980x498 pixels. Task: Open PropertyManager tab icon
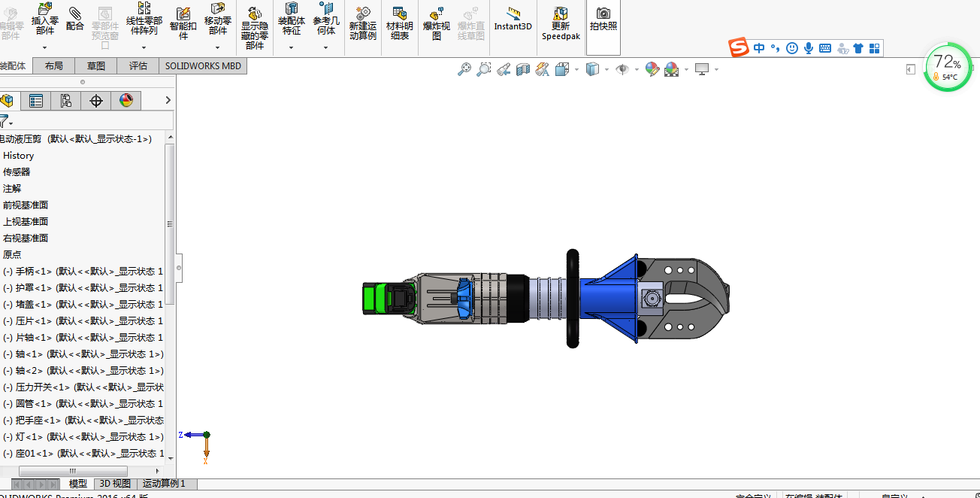click(x=35, y=101)
